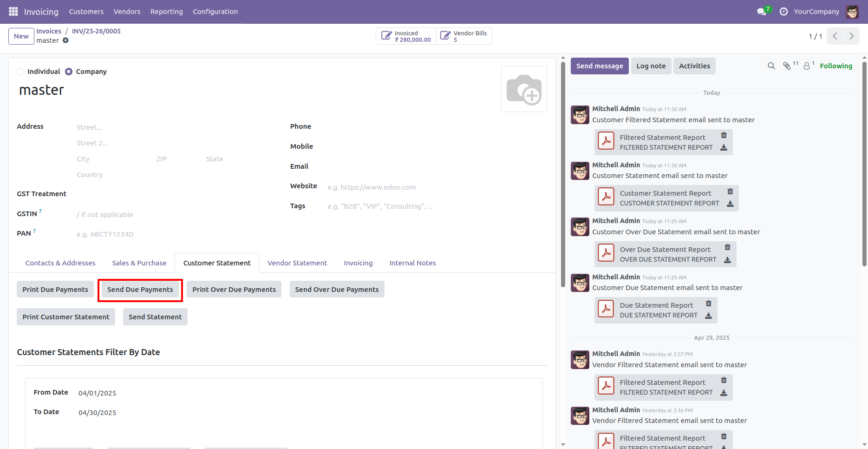The height and width of the screenshot is (449, 868).
Task: Select the Company radio button
Action: 69,72
